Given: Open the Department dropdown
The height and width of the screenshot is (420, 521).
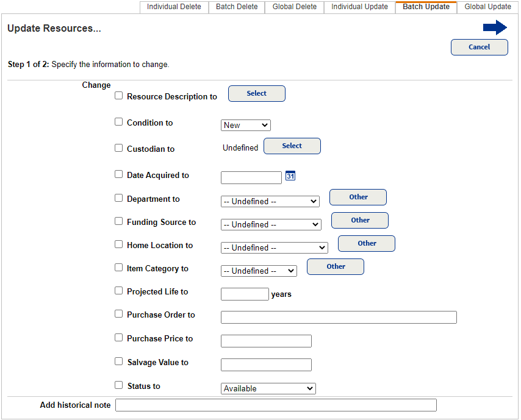Looking at the screenshot, I should coord(270,201).
